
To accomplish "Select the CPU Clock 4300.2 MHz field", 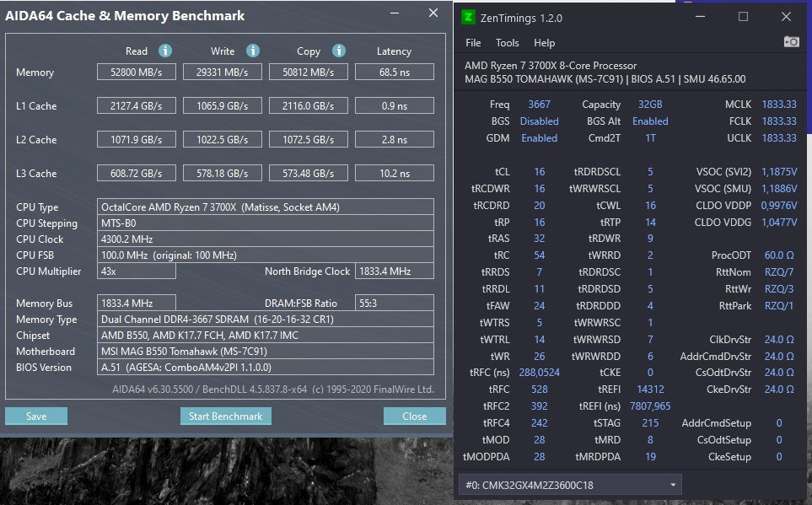I will click(266, 239).
